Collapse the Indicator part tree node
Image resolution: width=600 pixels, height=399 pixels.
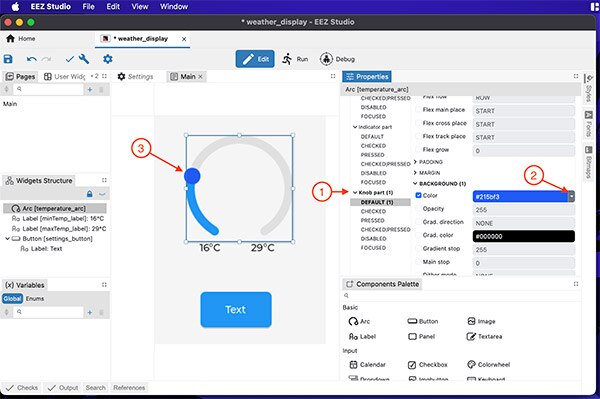click(x=355, y=127)
